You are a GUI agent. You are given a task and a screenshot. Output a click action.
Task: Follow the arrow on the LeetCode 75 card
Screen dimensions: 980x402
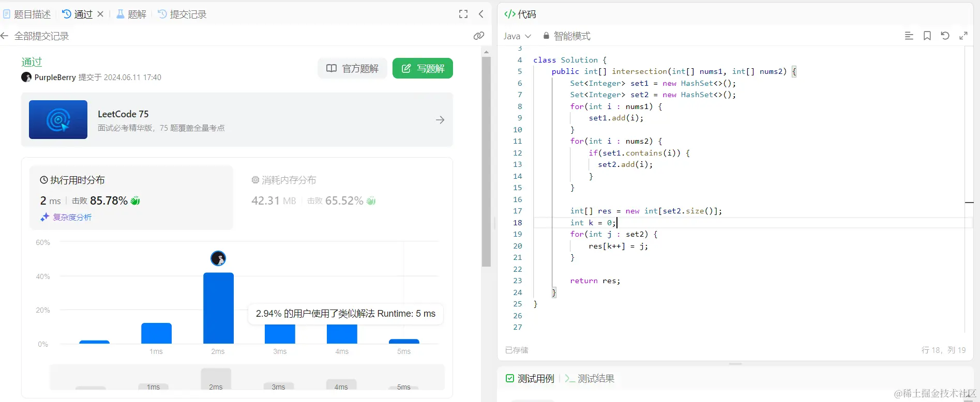click(440, 120)
